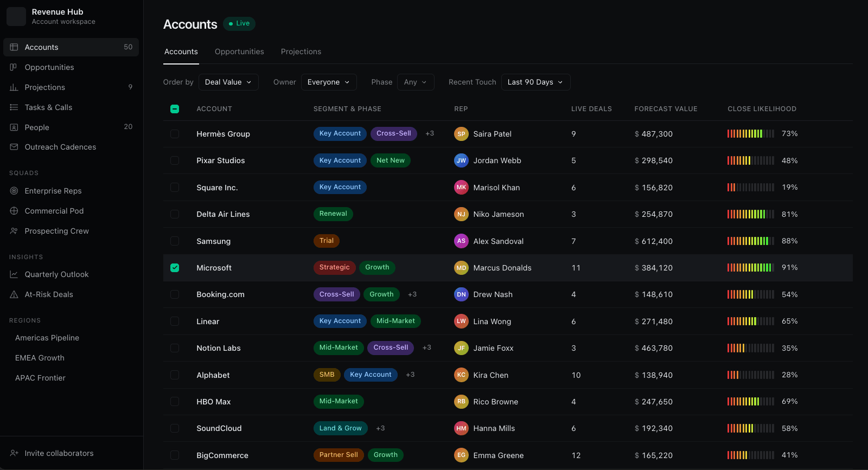This screenshot has width=868, height=470.
Task: Click the At-Risk Deals warning icon
Action: tap(14, 294)
